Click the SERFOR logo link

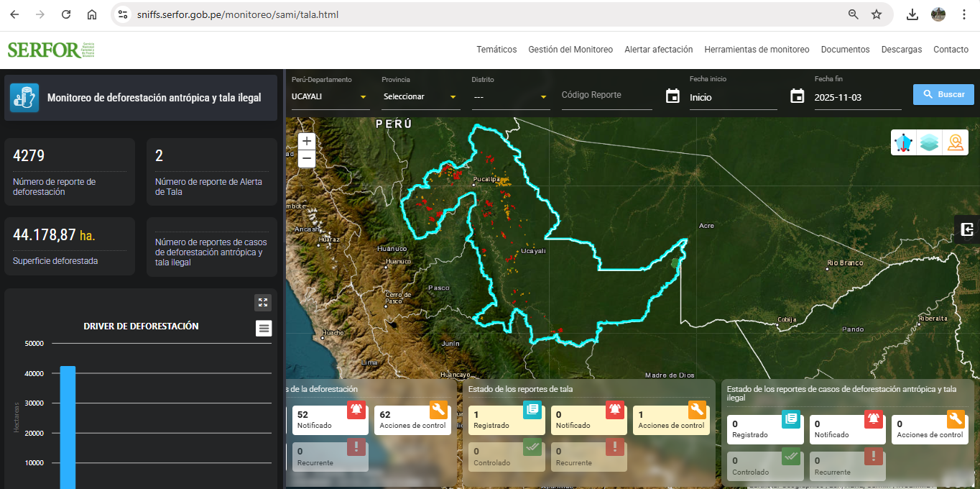point(50,50)
